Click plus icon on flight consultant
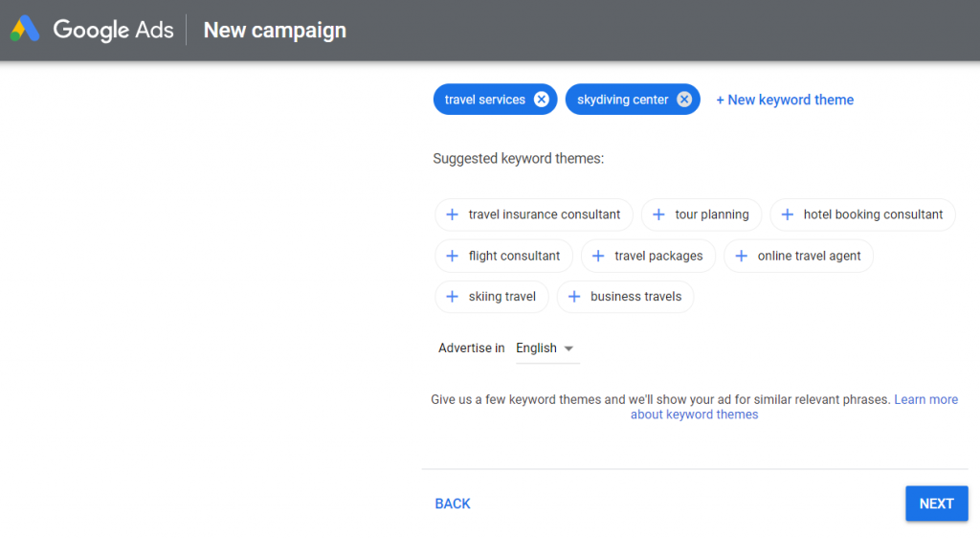The height and width of the screenshot is (539, 980). 452,256
